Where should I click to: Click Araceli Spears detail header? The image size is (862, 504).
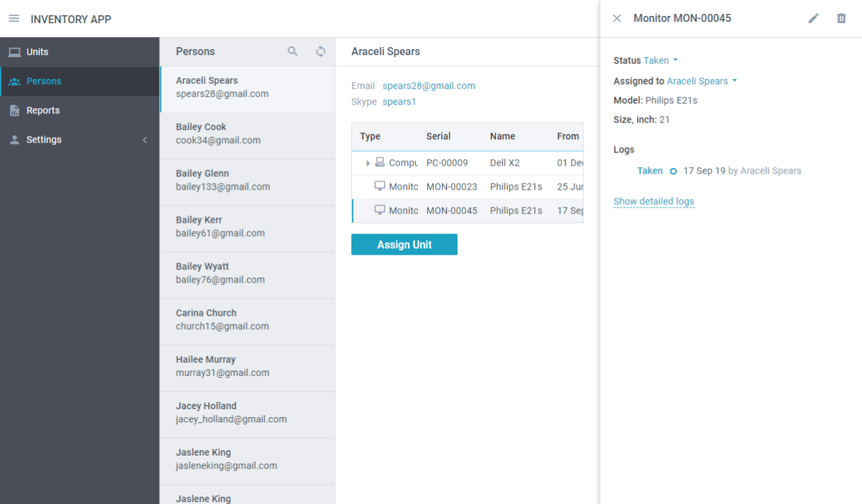tap(385, 51)
